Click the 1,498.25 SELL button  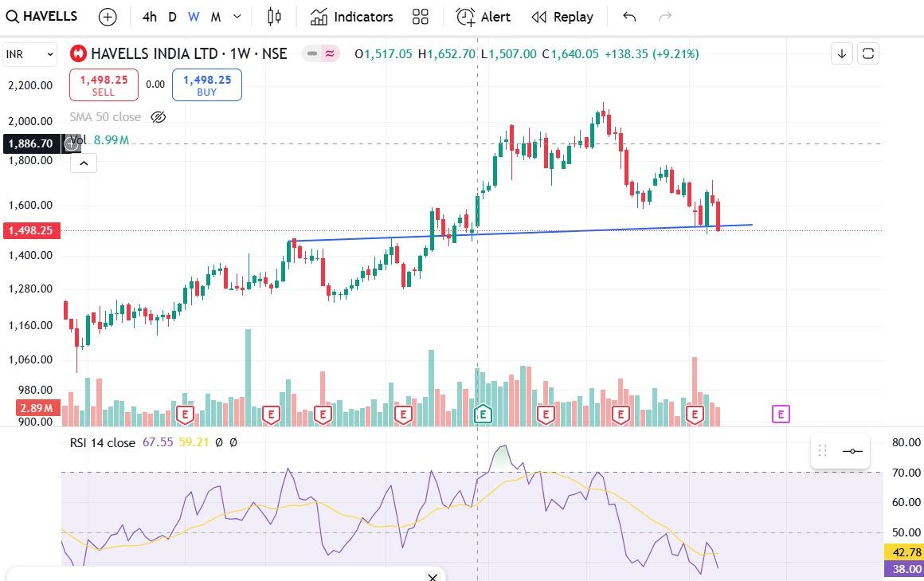(104, 85)
